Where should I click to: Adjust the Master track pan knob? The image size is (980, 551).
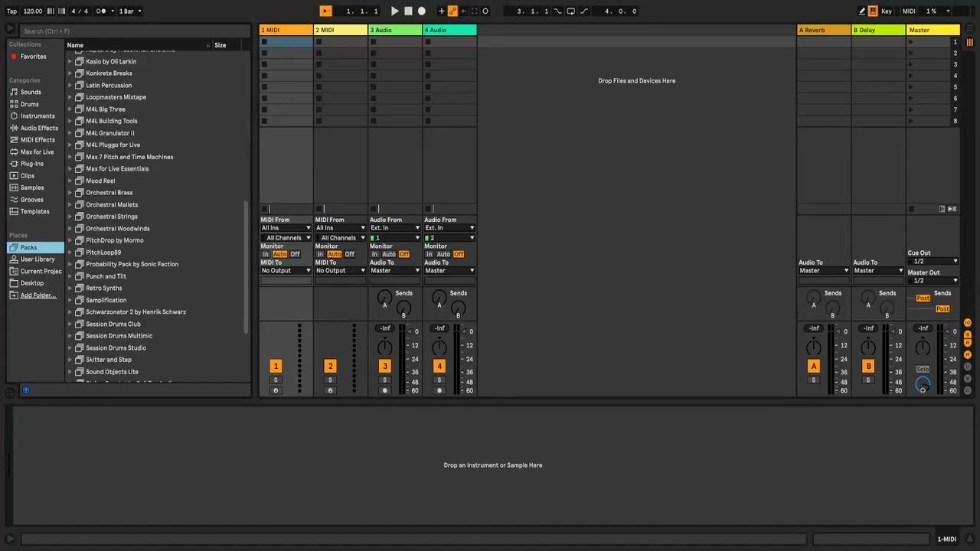pyautogui.click(x=923, y=347)
